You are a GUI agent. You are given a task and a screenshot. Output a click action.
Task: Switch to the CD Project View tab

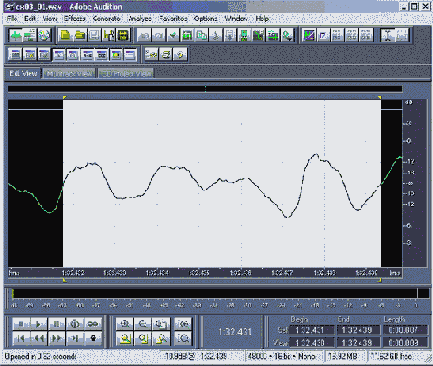pyautogui.click(x=126, y=73)
